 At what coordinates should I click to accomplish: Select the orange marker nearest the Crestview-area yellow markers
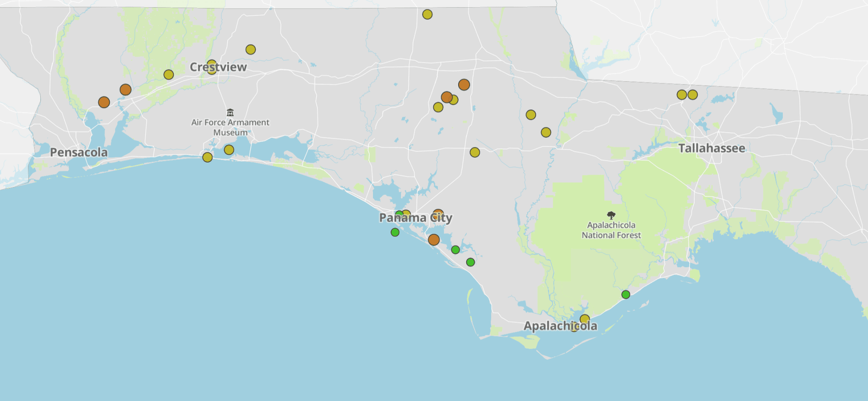point(125,90)
